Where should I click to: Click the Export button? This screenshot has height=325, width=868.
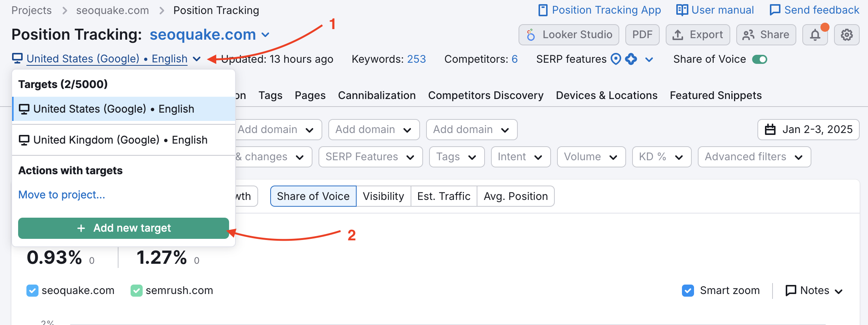[x=698, y=35]
